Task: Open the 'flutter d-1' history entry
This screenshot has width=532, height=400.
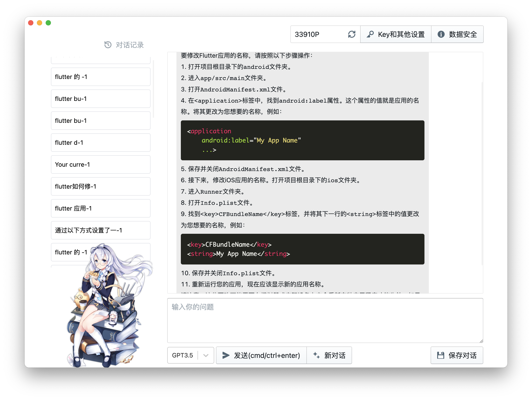Action: (x=101, y=143)
